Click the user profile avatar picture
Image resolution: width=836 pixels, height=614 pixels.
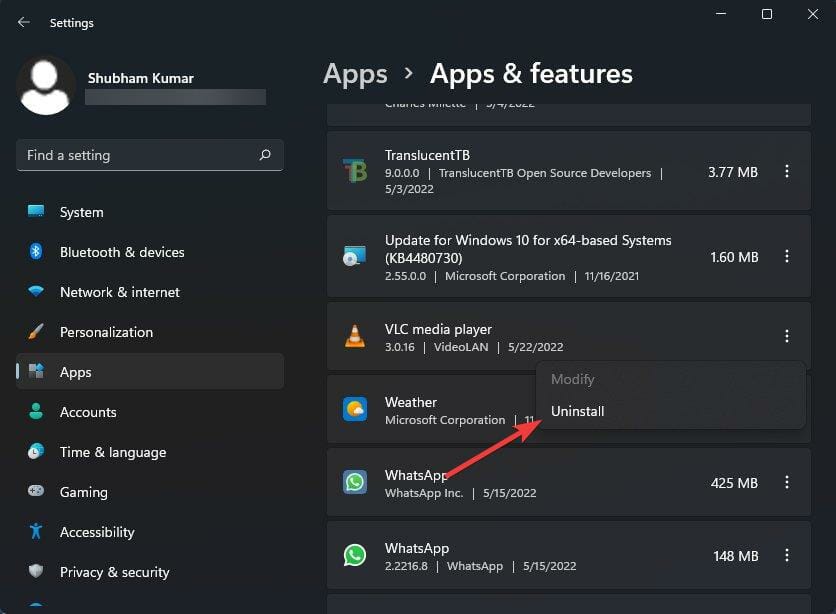[45, 86]
